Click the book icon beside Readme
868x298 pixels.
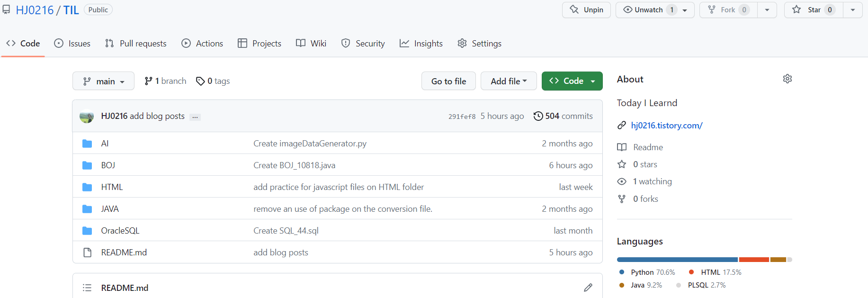click(x=622, y=147)
